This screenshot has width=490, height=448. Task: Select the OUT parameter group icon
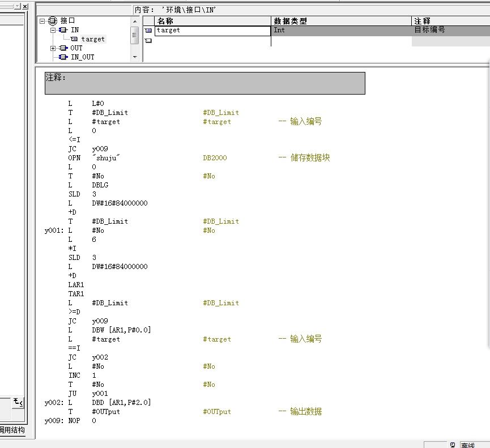(63, 48)
